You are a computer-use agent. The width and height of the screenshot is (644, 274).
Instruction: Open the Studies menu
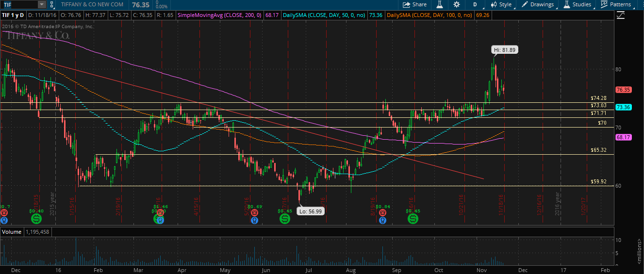click(578, 4)
